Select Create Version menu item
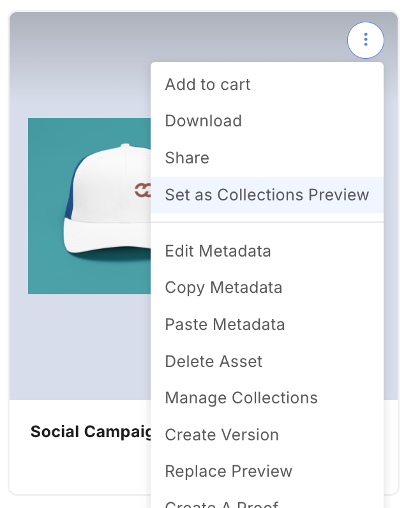The image size is (420, 508). (221, 435)
